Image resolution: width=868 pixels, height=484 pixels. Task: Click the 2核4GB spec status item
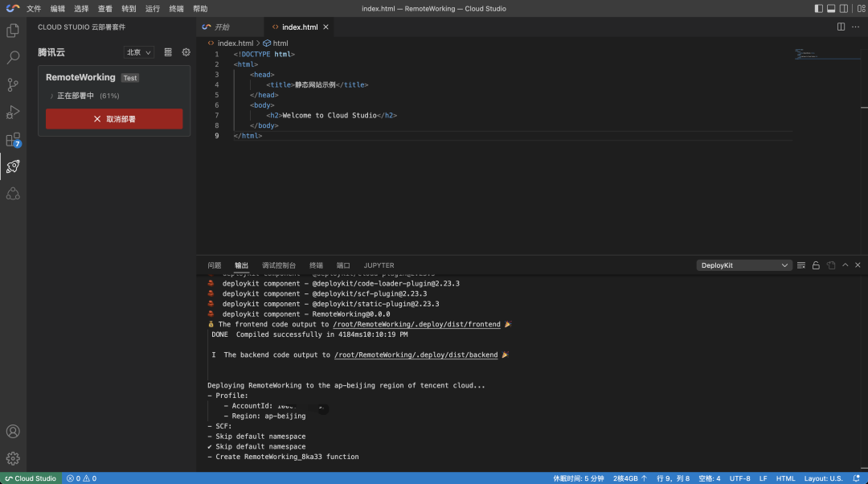click(630, 478)
